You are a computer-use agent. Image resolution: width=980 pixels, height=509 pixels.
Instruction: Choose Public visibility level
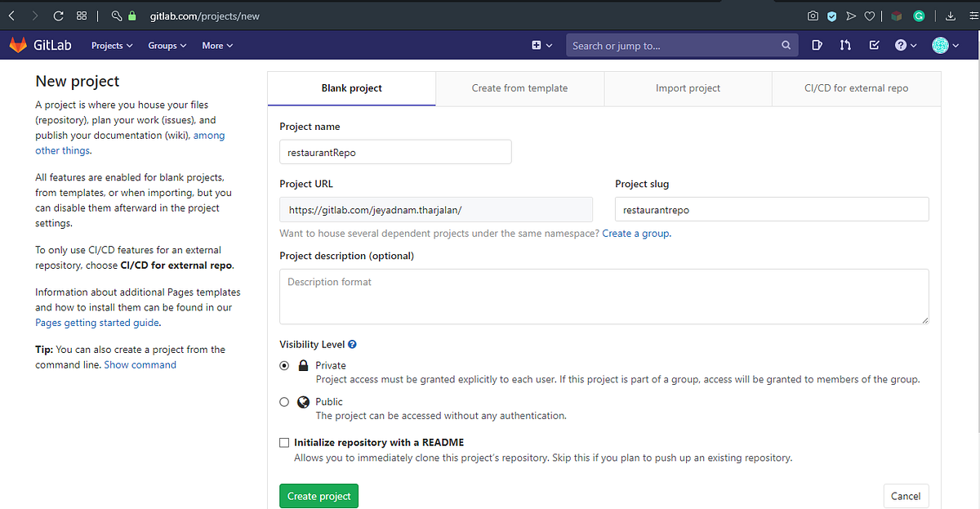pos(284,401)
